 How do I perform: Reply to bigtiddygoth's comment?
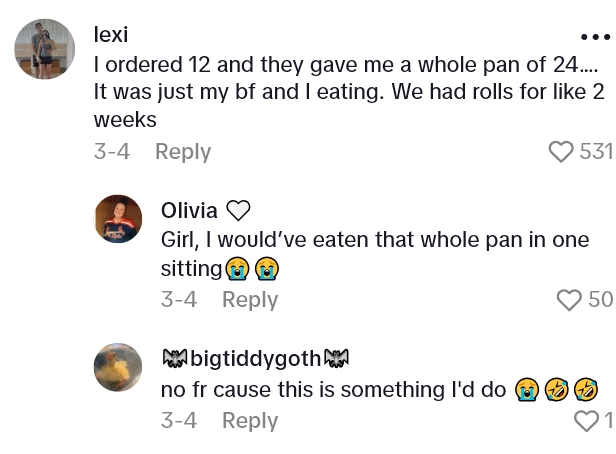pos(250,421)
